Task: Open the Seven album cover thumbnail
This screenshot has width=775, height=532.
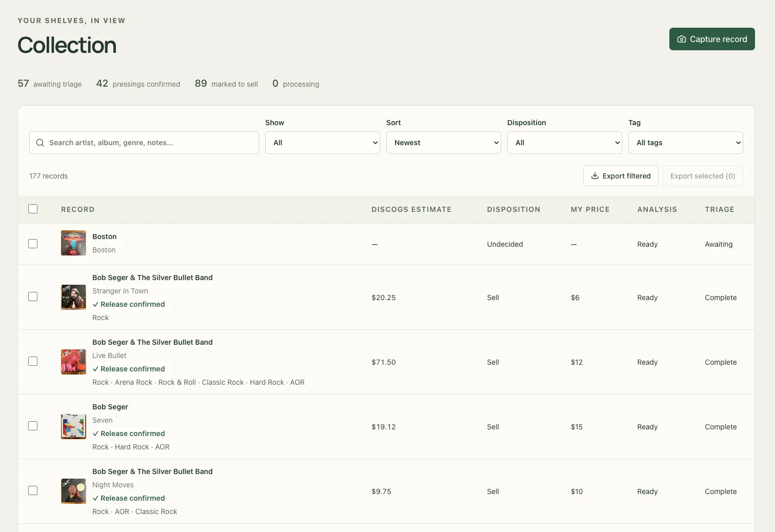Action: tap(73, 426)
